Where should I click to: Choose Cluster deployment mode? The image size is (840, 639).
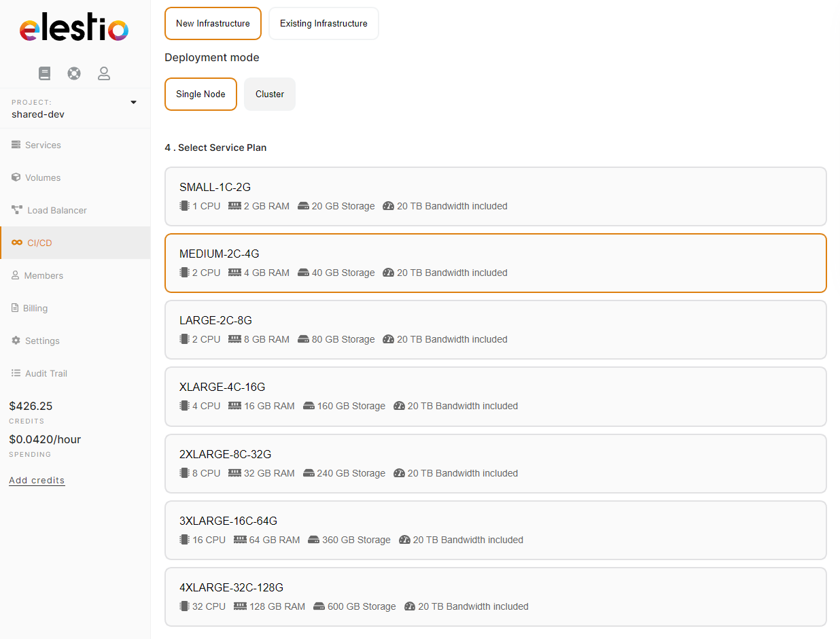[x=270, y=94]
